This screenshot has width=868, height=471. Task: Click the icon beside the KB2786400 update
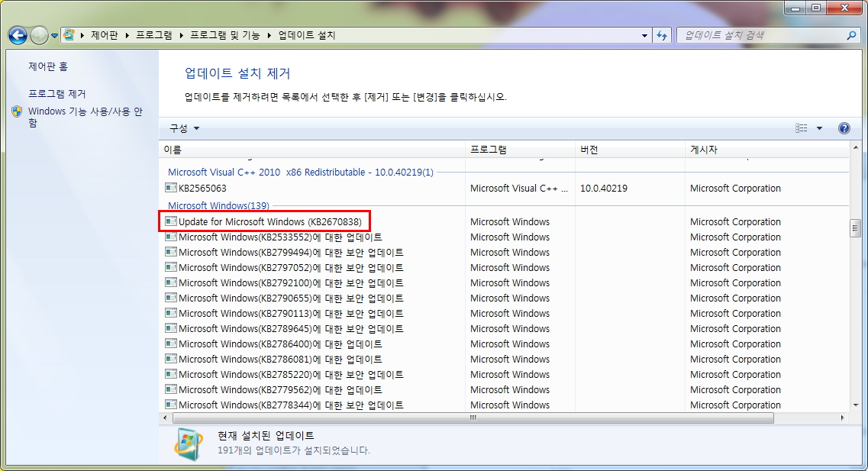click(171, 344)
